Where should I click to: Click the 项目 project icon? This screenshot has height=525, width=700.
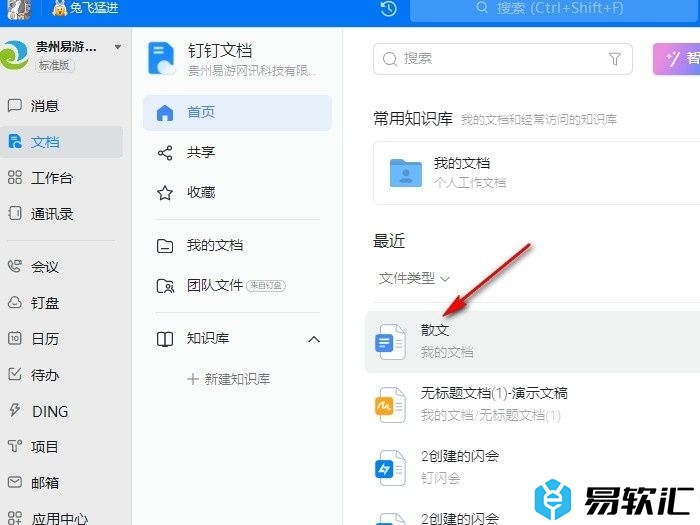coord(15,446)
